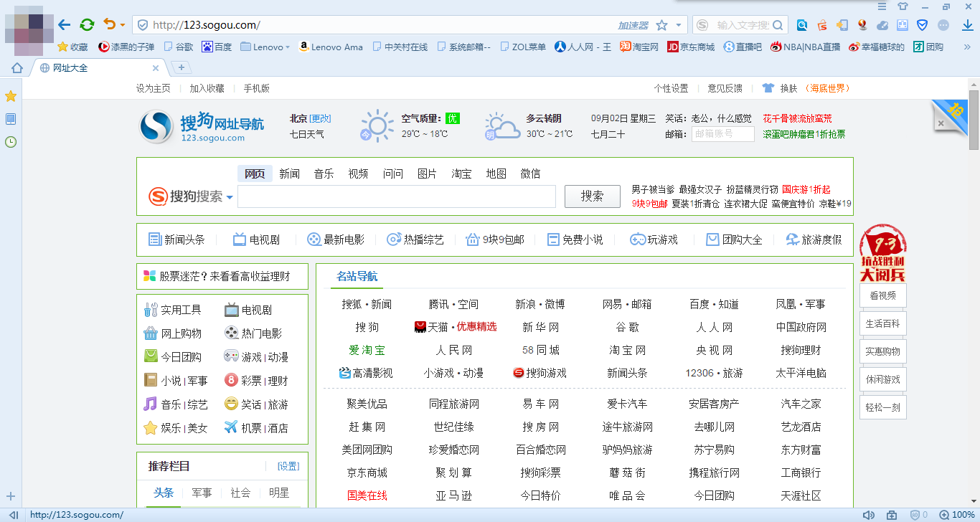
Task: Click the status bar volume icon
Action: tap(868, 515)
